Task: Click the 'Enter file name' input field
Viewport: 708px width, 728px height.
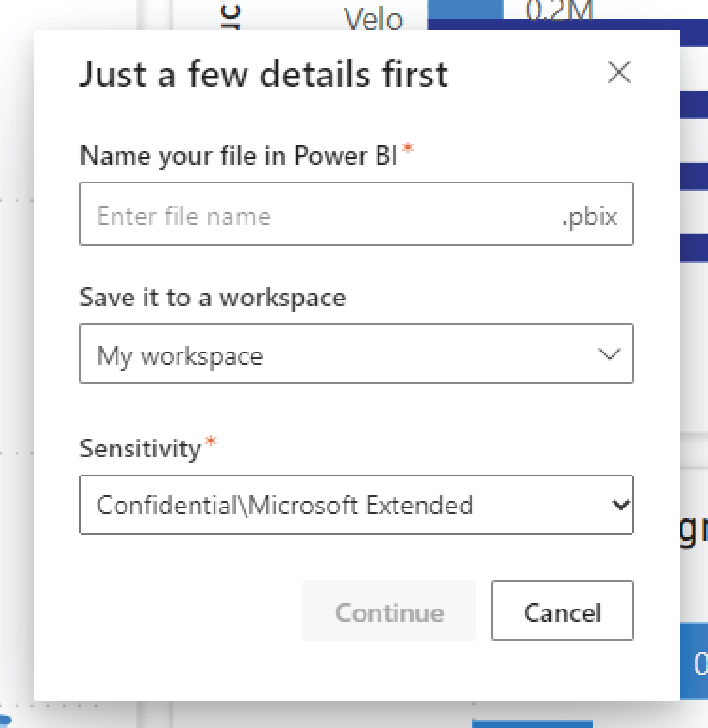Action: [320, 214]
